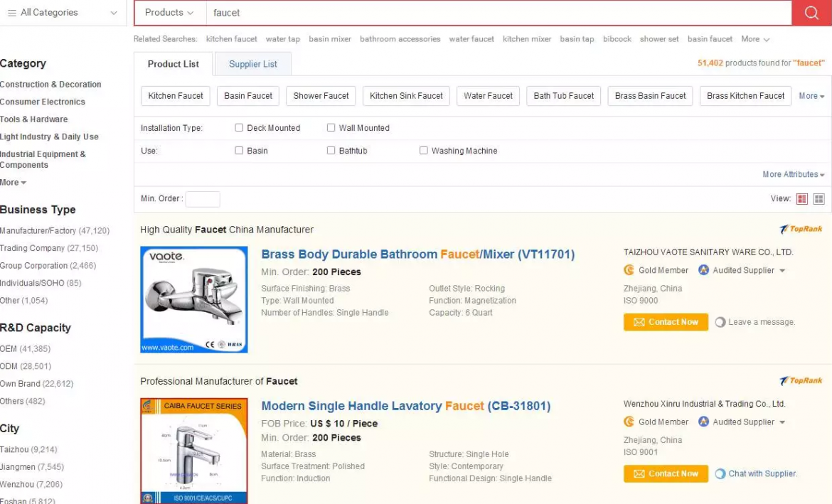832x504 pixels.
Task: Click the magnifying glass search button
Action: [811, 13]
